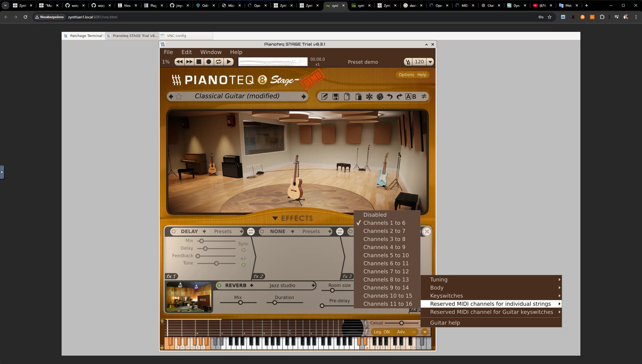Screen dimensions: 642x364
Task: Select Channels 2 to 7
Action: coord(387,231)
